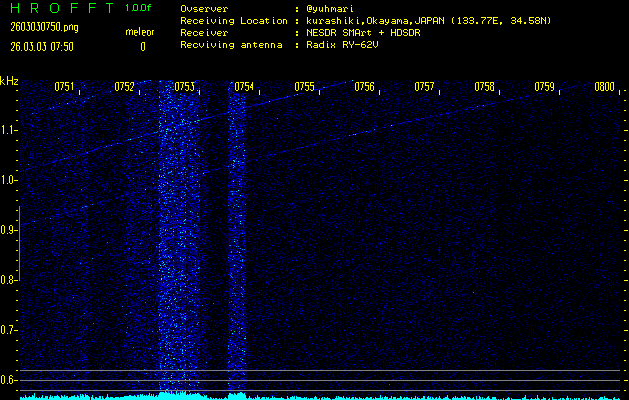Click the 0753 time marker
Image resolution: width=629 pixels, height=400 pixels.
pyautogui.click(x=184, y=87)
